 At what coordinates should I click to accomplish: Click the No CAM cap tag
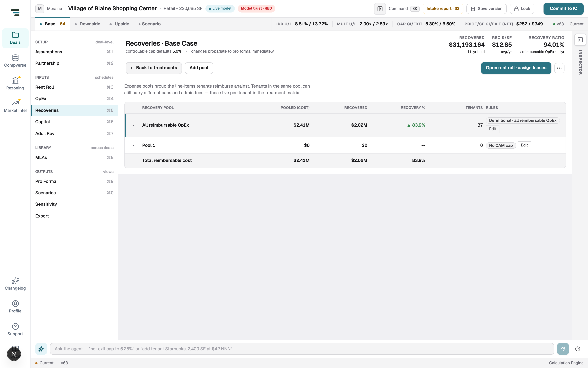(501, 146)
